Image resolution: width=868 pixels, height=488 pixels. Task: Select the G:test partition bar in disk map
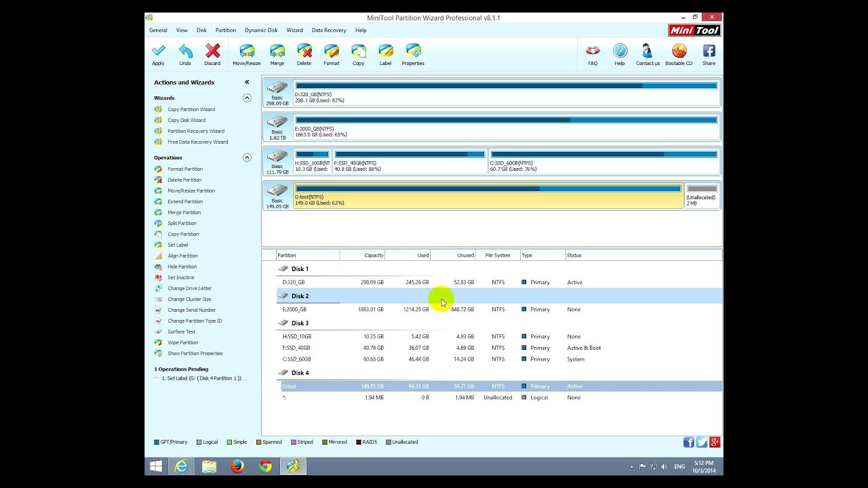[488, 195]
